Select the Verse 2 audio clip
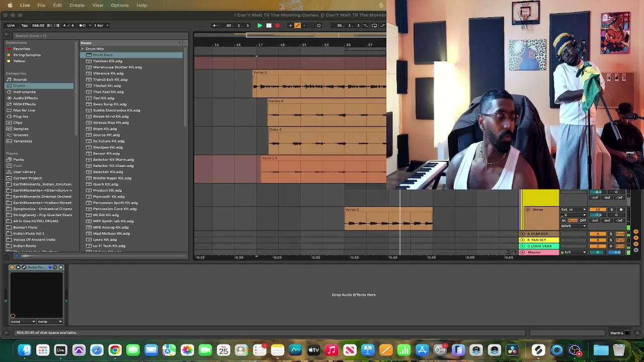The width and height of the screenshot is (644, 362). point(388,219)
